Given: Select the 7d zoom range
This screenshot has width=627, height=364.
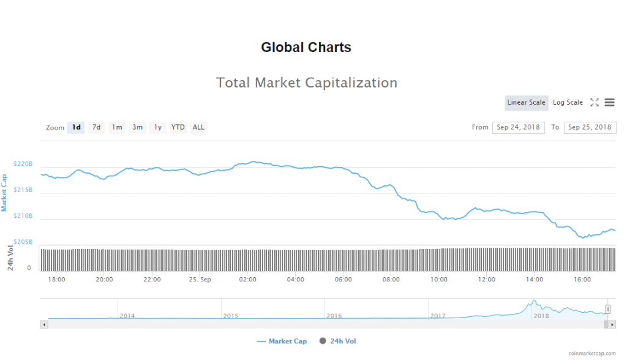Looking at the screenshot, I should pyautogui.click(x=96, y=127).
